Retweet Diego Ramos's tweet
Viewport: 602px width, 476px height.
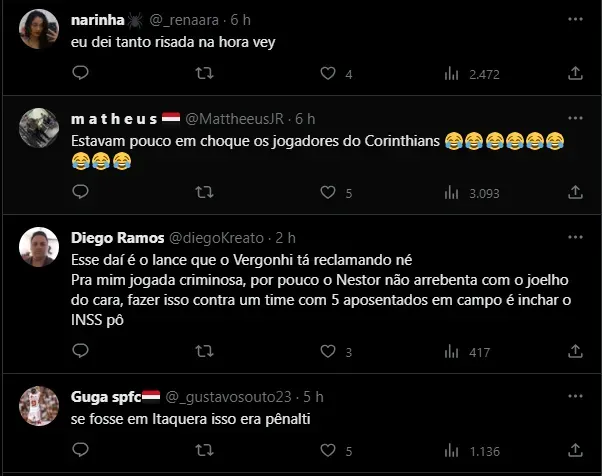tap(203, 351)
